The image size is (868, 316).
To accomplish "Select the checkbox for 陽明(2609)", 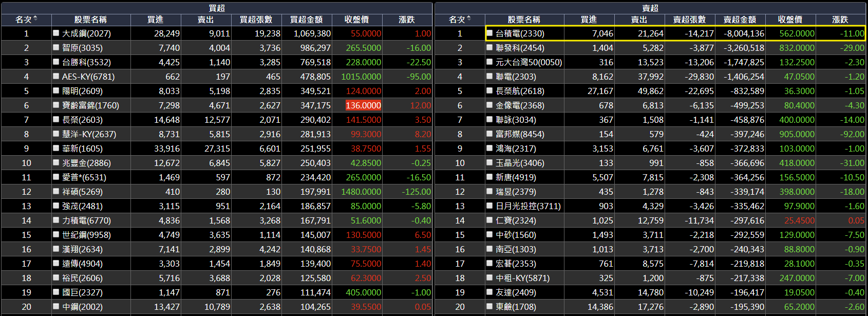I will coord(56,90).
